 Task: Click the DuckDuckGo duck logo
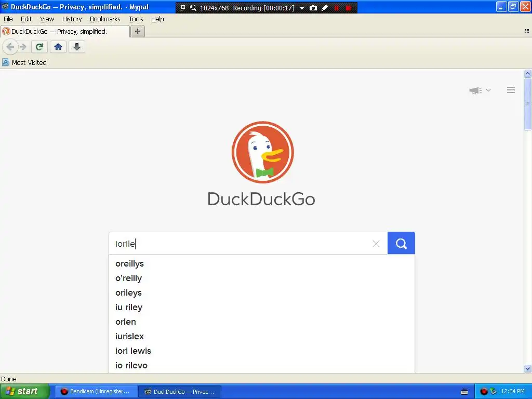coord(262,152)
